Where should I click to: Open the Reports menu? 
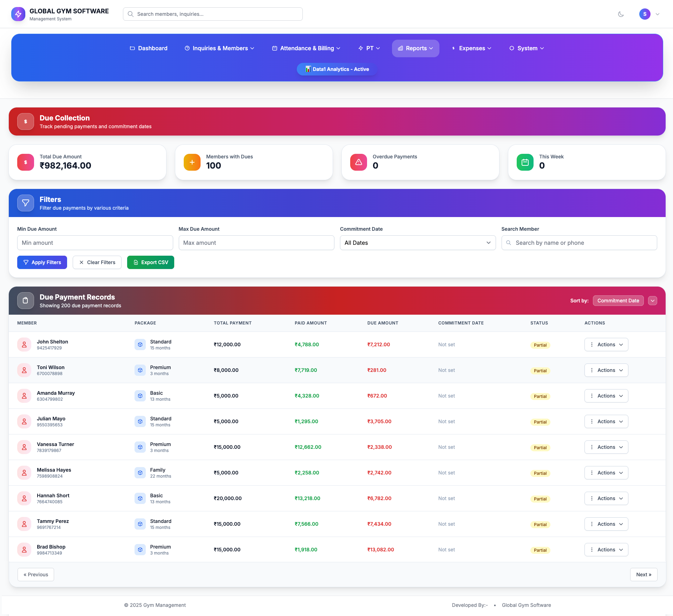pos(415,48)
